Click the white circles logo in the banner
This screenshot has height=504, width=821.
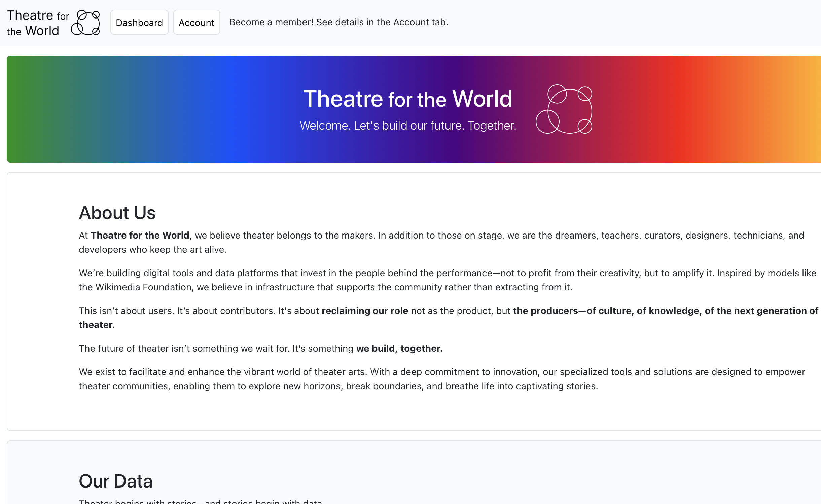point(564,109)
